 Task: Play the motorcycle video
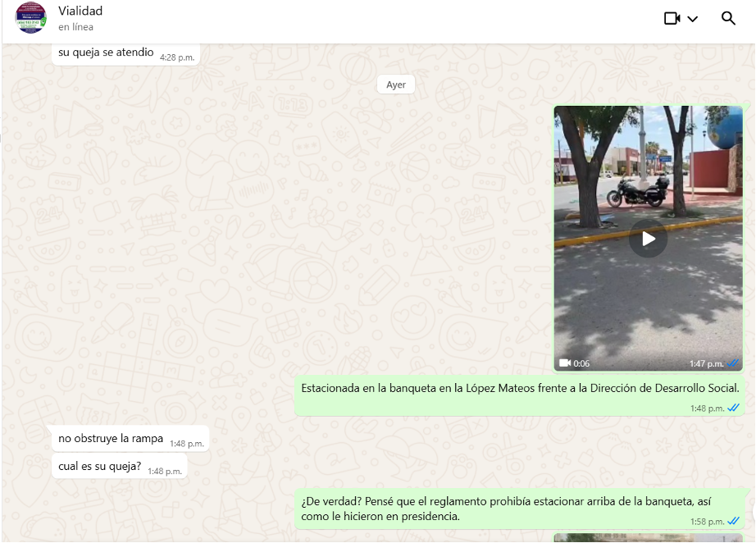coord(648,239)
